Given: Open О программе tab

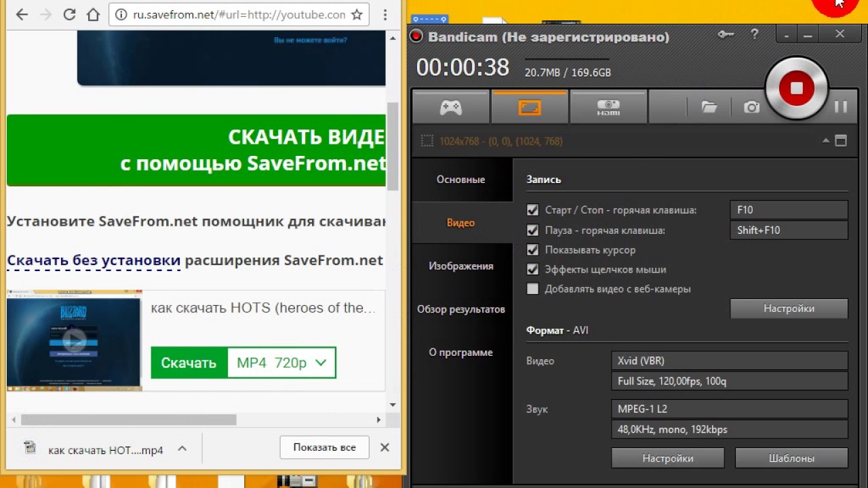Looking at the screenshot, I should (x=461, y=352).
